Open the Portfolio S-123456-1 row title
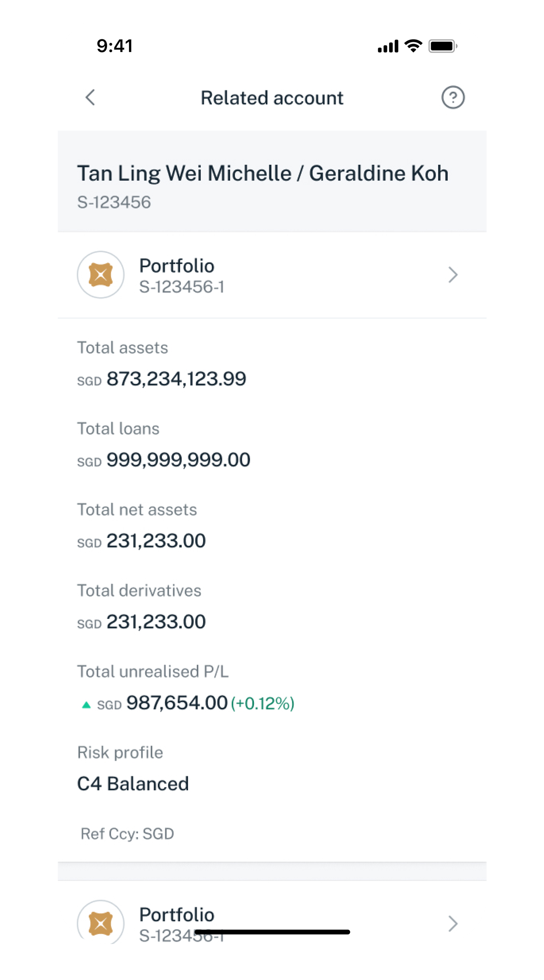 click(x=177, y=266)
